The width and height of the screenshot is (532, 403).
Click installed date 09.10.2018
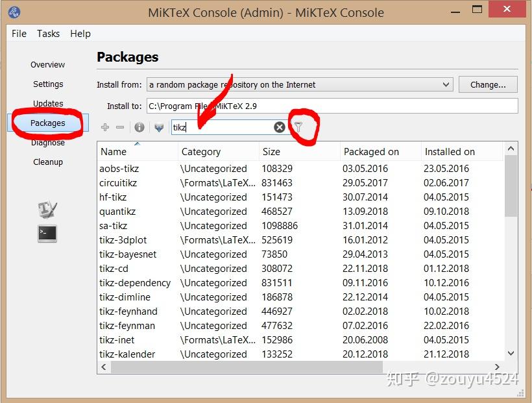coord(446,211)
